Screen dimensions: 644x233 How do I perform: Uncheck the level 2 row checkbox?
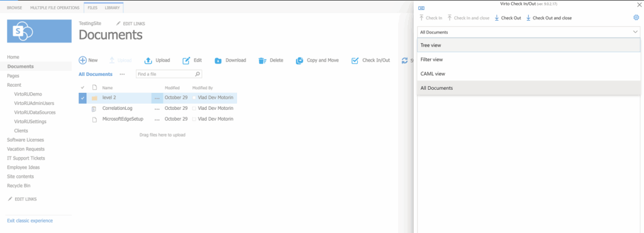point(82,98)
